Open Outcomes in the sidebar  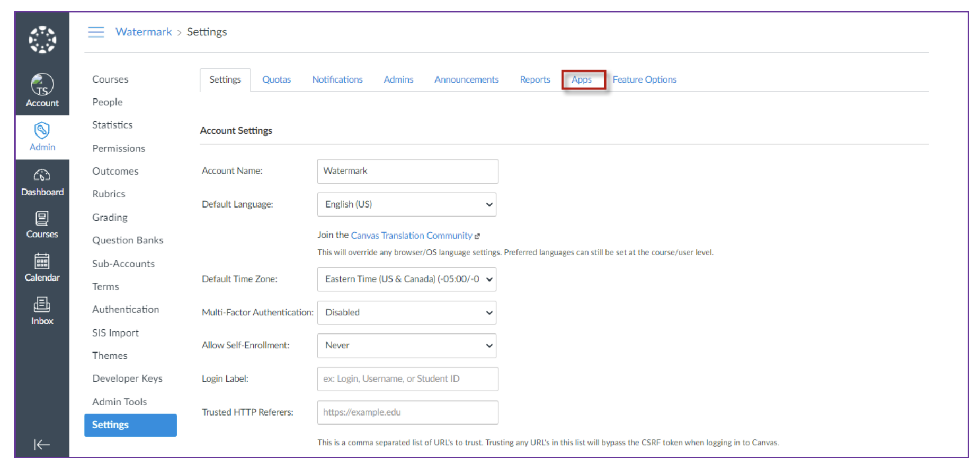click(115, 171)
